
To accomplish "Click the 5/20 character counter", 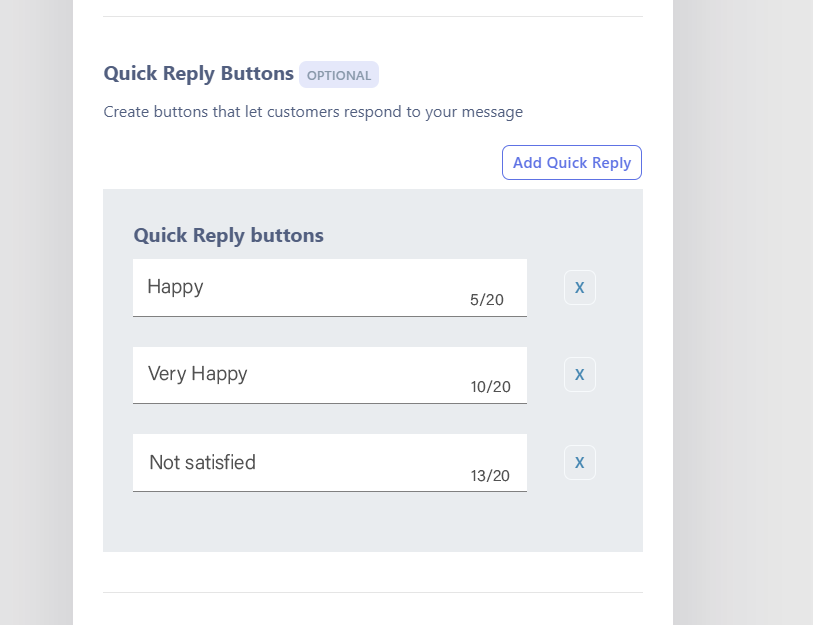I will 487,300.
